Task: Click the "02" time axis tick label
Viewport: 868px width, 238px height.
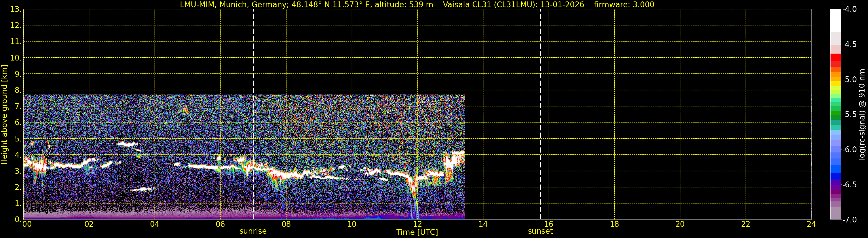Action: pyautogui.click(x=89, y=224)
